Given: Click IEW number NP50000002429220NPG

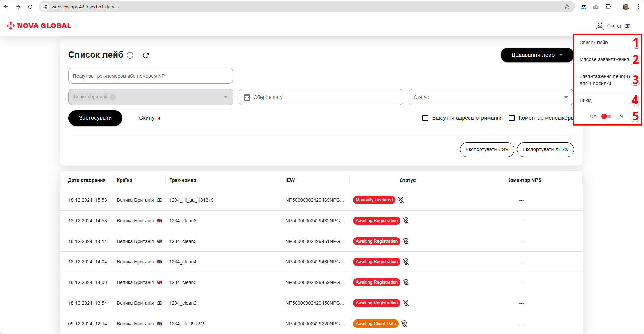Looking at the screenshot, I should (x=315, y=324).
